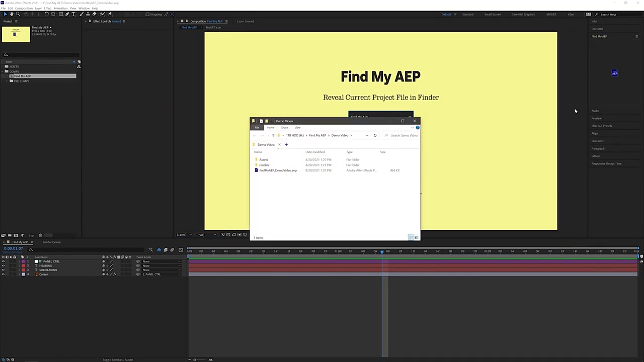The image size is (644, 362).
Task: Select the Pen tool
Action: (67, 14)
